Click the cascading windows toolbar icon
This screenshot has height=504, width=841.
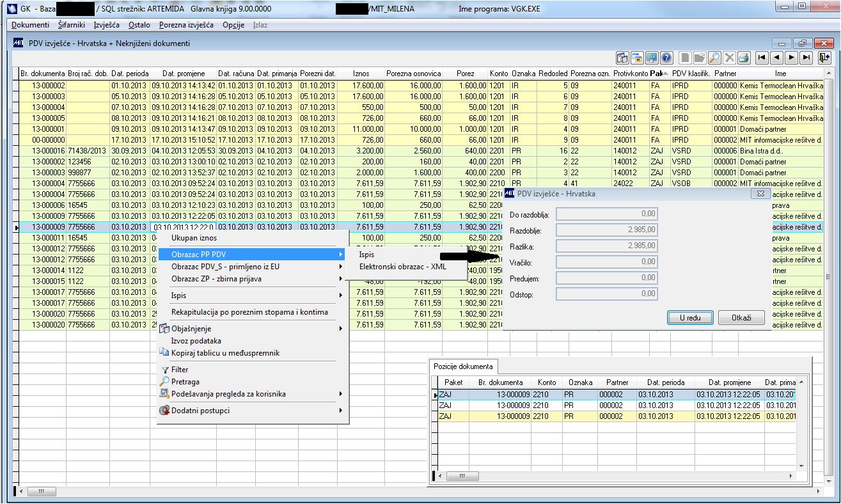[637, 58]
